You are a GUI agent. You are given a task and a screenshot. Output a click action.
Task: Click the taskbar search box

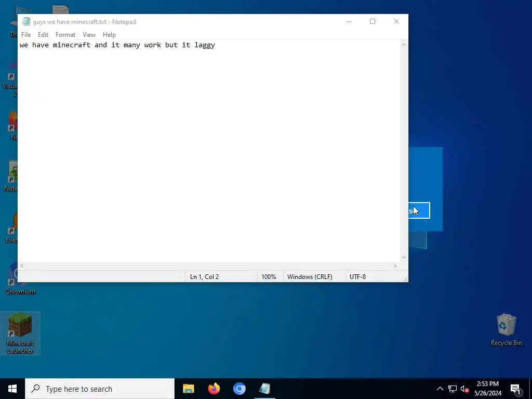[x=100, y=389]
